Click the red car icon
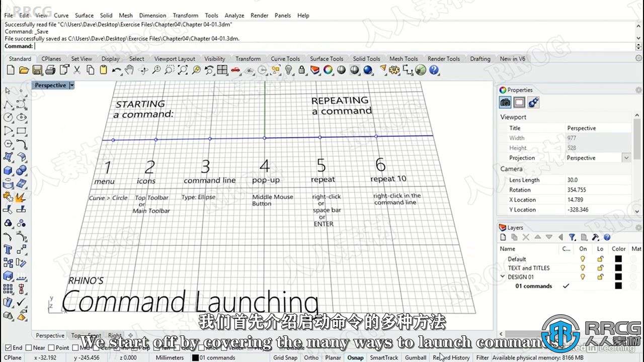The height and width of the screenshot is (362, 644). pos(235,70)
